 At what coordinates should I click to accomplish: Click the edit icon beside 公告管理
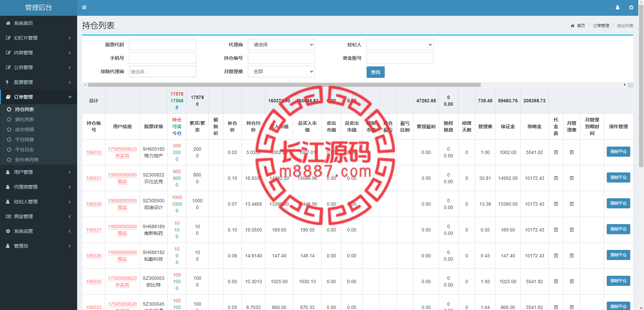(x=8, y=67)
